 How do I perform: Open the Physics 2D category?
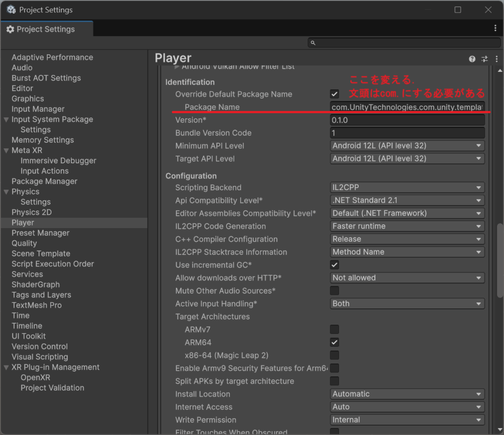[31, 212]
